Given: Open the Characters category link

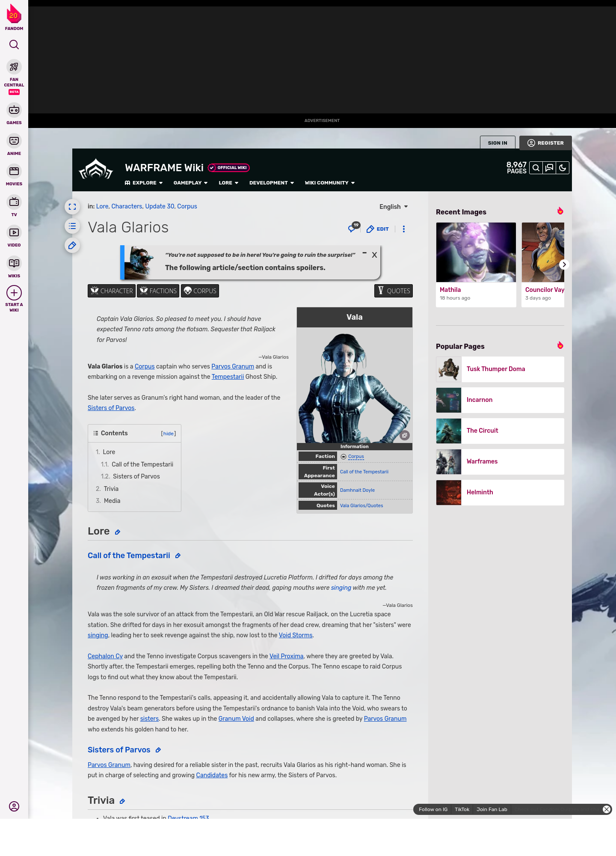Looking at the screenshot, I should tap(127, 206).
